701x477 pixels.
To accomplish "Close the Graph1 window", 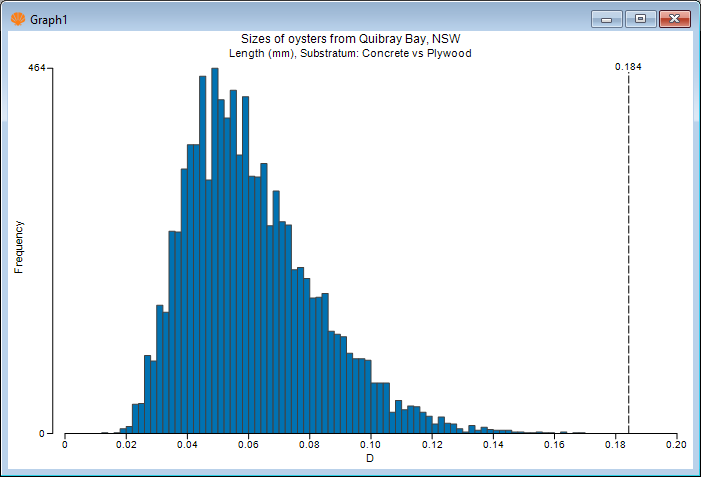I will tap(676, 18).
